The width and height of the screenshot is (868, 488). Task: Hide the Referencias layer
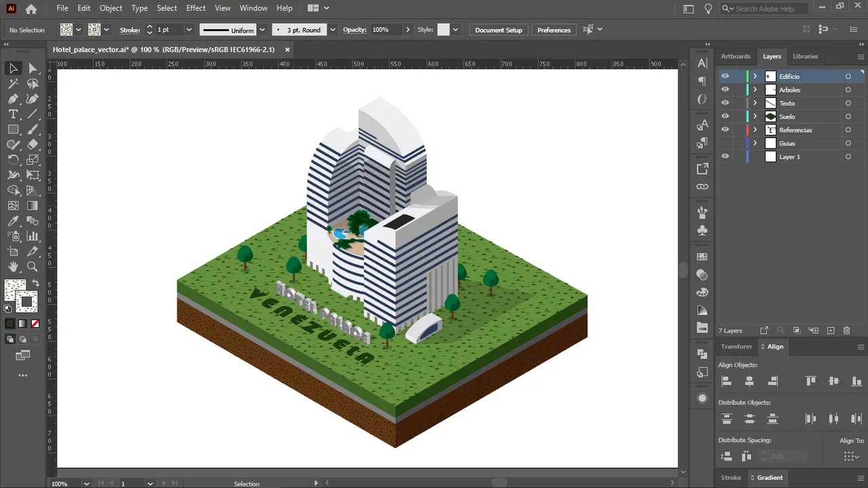[725, 130]
